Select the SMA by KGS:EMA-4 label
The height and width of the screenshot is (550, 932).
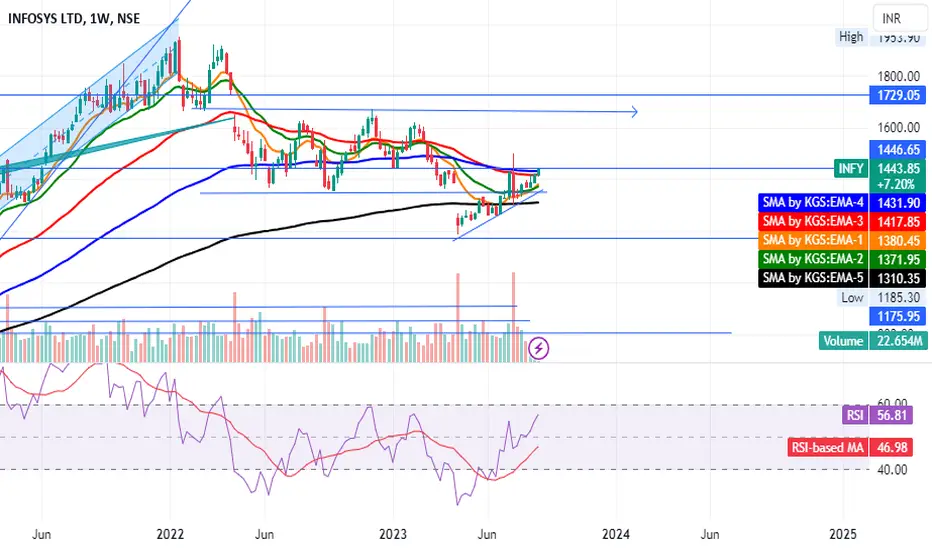[x=813, y=203]
